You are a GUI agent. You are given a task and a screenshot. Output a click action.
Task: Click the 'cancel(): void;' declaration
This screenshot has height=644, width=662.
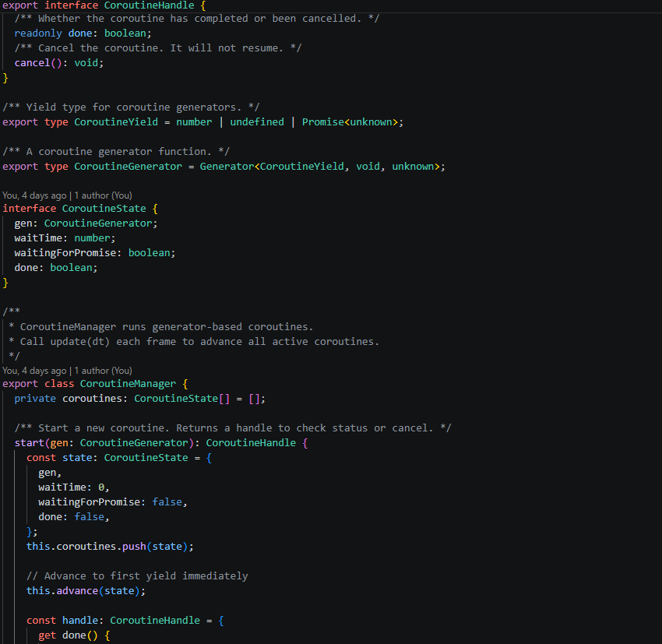pyautogui.click(x=58, y=63)
